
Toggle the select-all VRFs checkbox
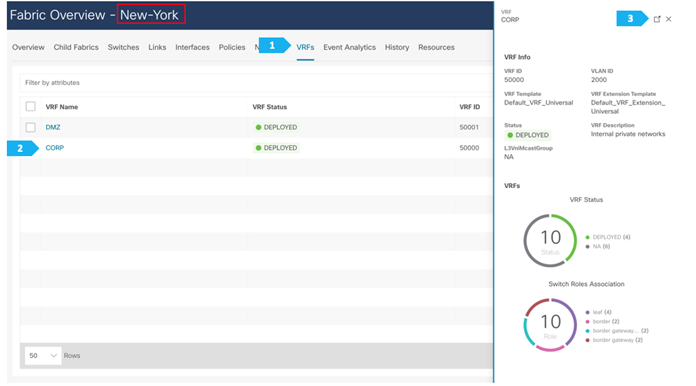point(31,106)
